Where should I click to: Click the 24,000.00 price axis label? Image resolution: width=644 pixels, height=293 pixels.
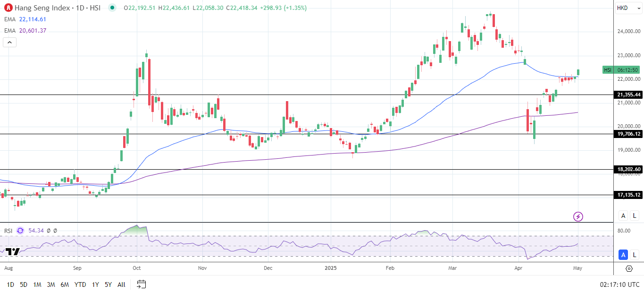629,32
